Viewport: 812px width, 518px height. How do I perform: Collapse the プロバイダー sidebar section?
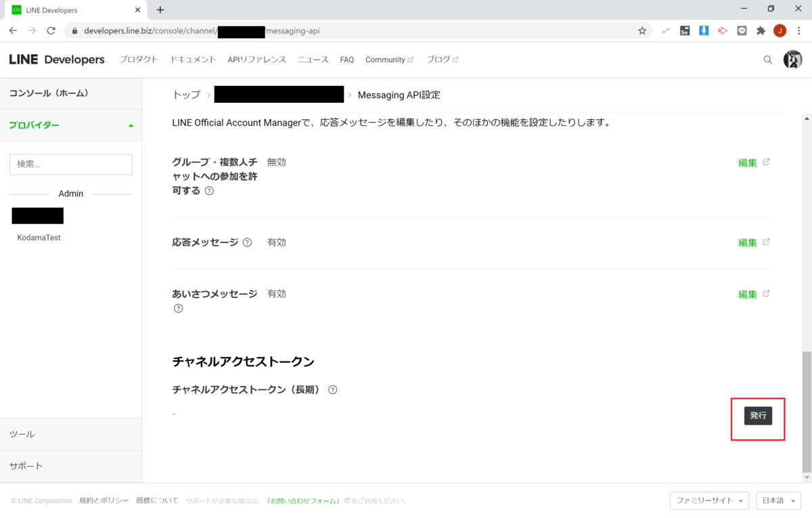click(x=130, y=125)
